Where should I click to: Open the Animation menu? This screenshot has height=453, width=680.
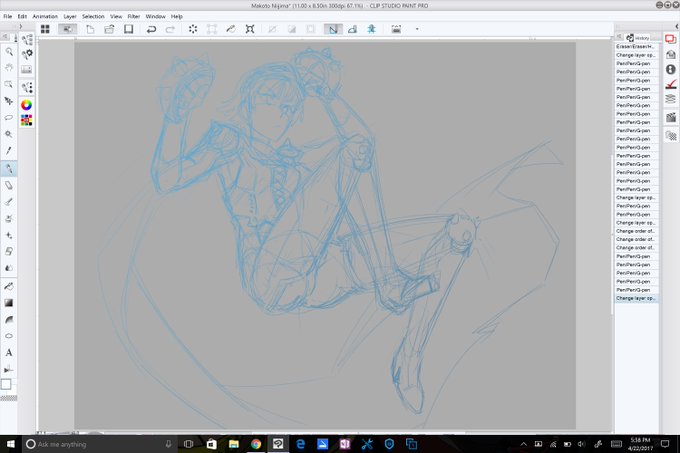point(45,16)
